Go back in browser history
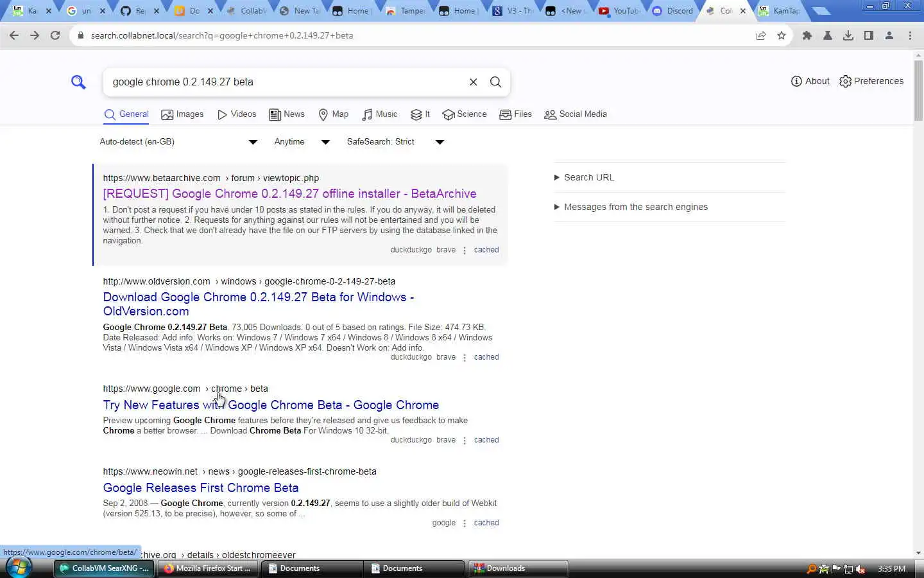This screenshot has width=924, height=578. (x=14, y=35)
